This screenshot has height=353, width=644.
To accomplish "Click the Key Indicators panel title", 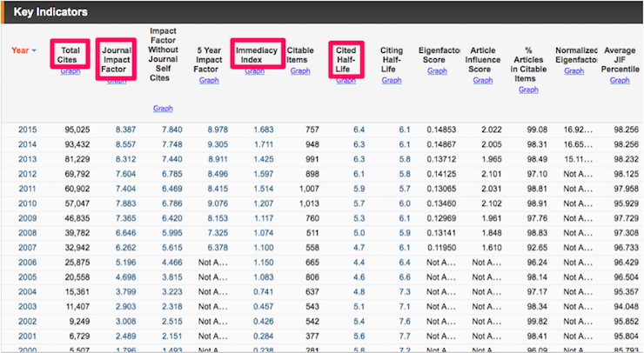I will coord(50,12).
